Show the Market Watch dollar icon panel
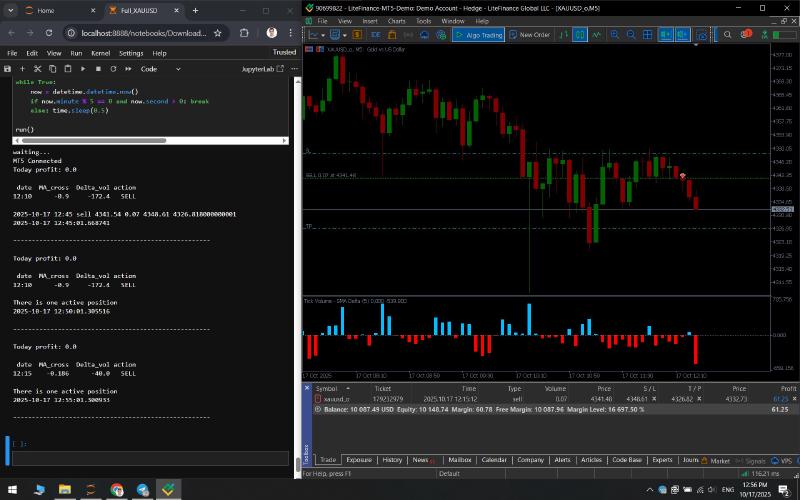Viewport: 800px width, 500px height. pos(357,35)
